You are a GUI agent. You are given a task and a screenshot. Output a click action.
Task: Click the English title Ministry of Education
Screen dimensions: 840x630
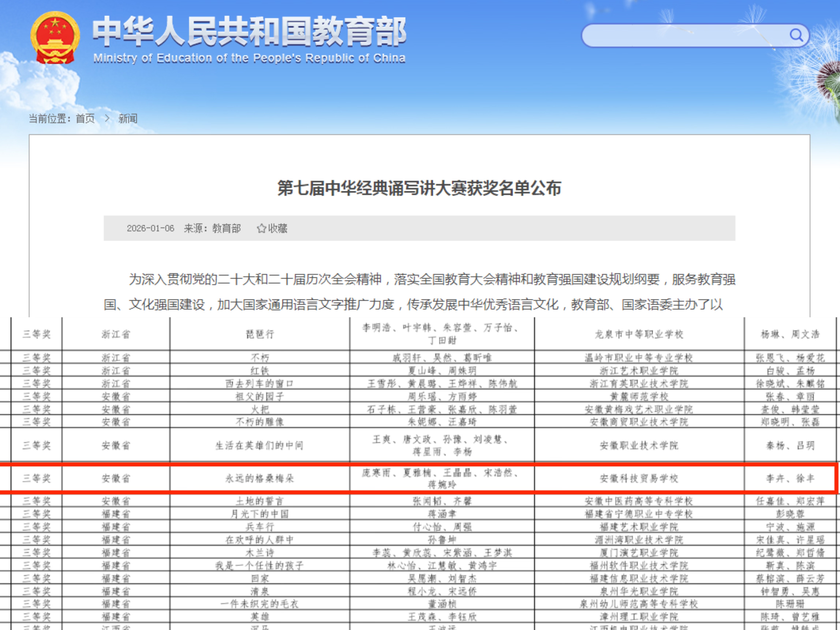249,58
